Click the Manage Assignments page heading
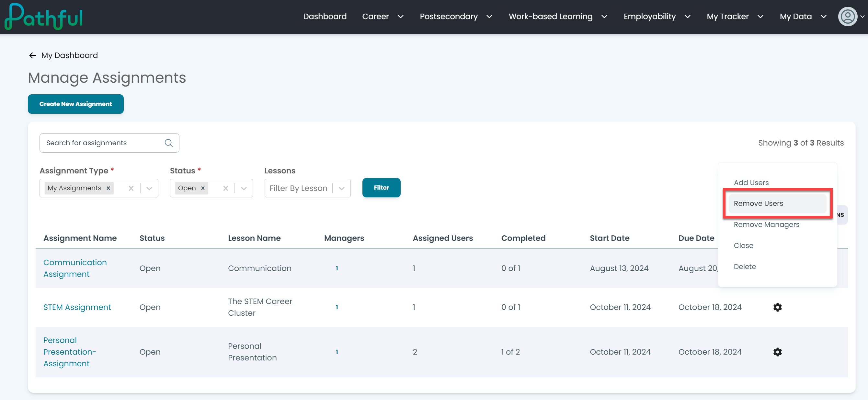Image resolution: width=868 pixels, height=400 pixels. [107, 77]
